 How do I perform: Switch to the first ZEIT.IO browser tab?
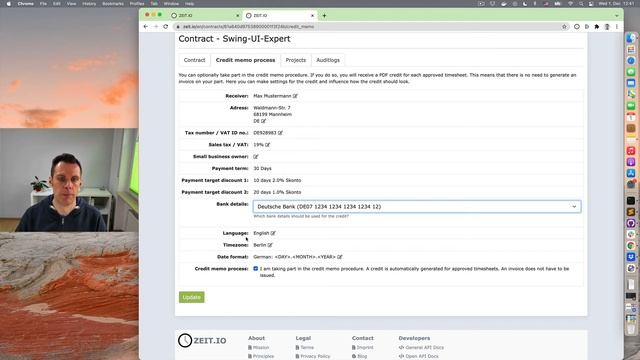tap(204, 16)
